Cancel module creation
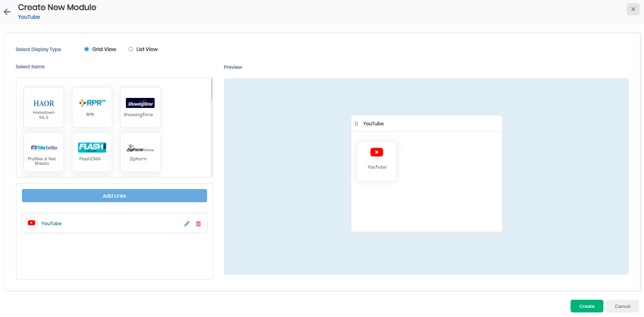The width and height of the screenshot is (644, 317). (x=622, y=306)
